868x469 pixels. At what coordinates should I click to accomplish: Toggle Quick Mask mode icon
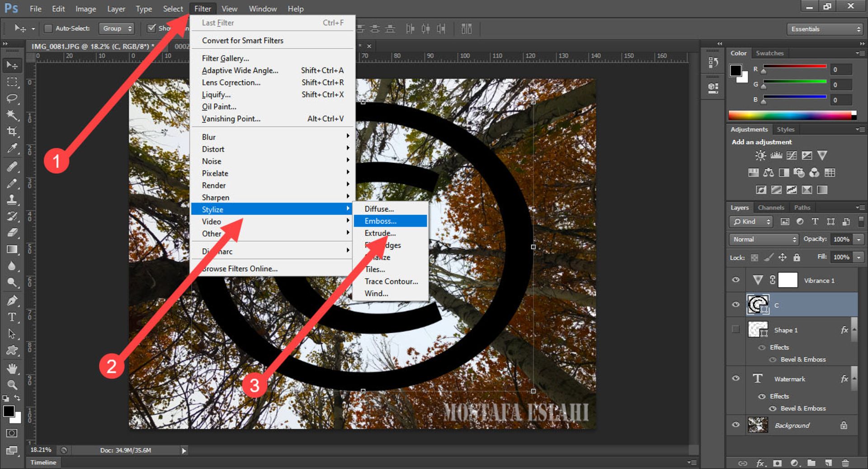12,433
